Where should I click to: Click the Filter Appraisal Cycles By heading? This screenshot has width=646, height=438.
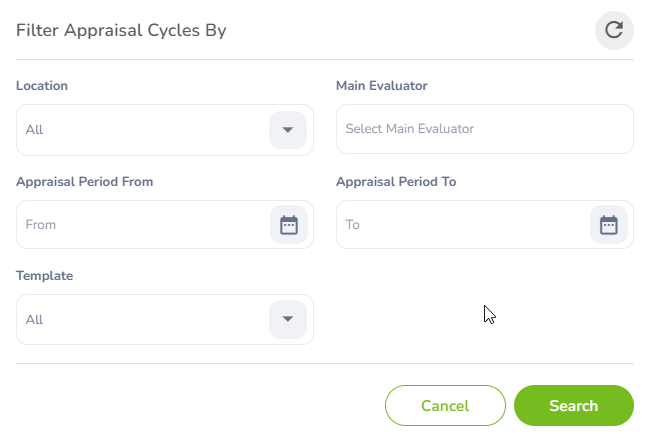pos(121,31)
